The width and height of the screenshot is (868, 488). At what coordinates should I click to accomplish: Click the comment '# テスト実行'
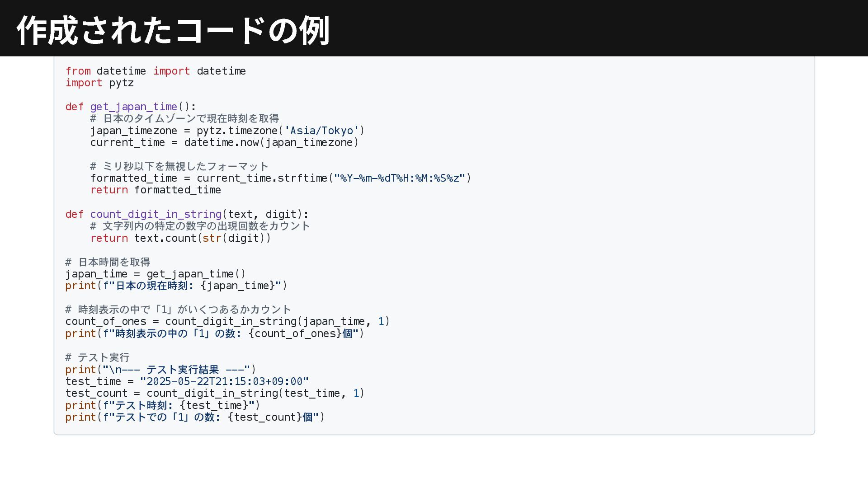pos(97,357)
